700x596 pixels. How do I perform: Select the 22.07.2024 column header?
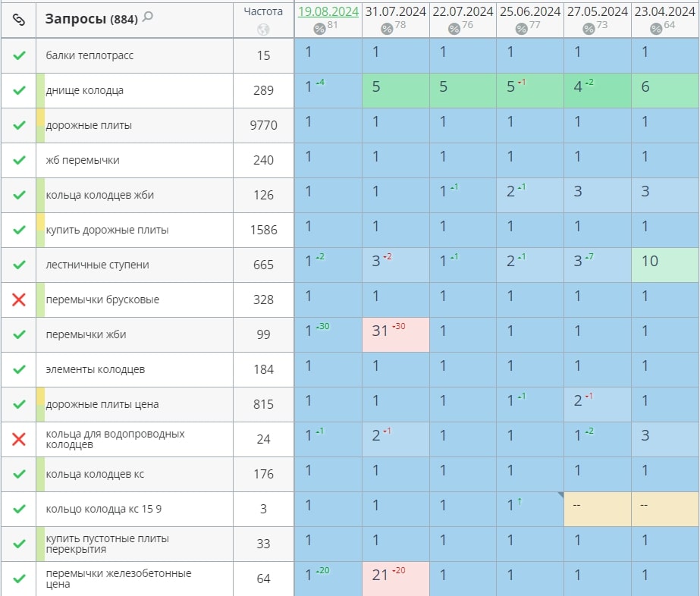463,11
